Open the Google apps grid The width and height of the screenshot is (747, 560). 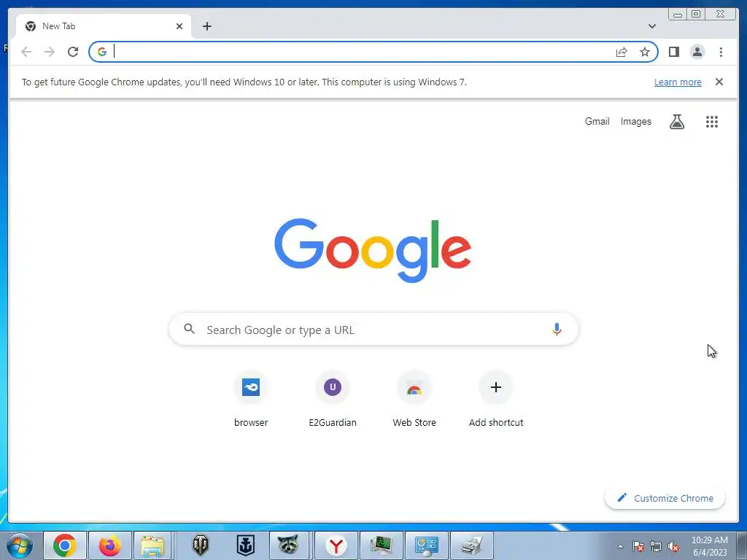point(712,122)
